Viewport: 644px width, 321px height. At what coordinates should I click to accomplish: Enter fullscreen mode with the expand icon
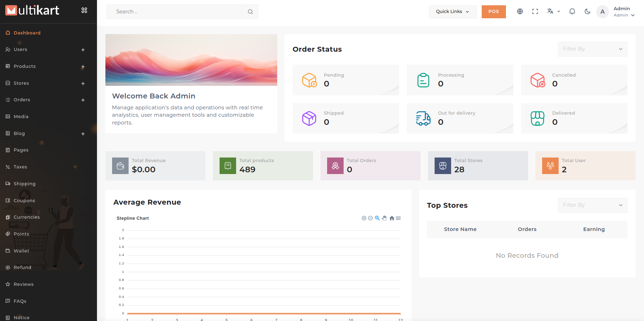tap(535, 12)
